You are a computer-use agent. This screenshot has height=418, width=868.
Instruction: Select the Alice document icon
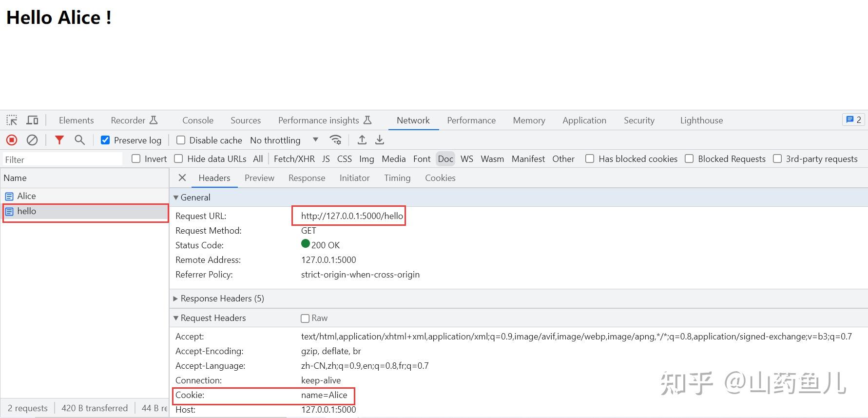(x=9, y=196)
